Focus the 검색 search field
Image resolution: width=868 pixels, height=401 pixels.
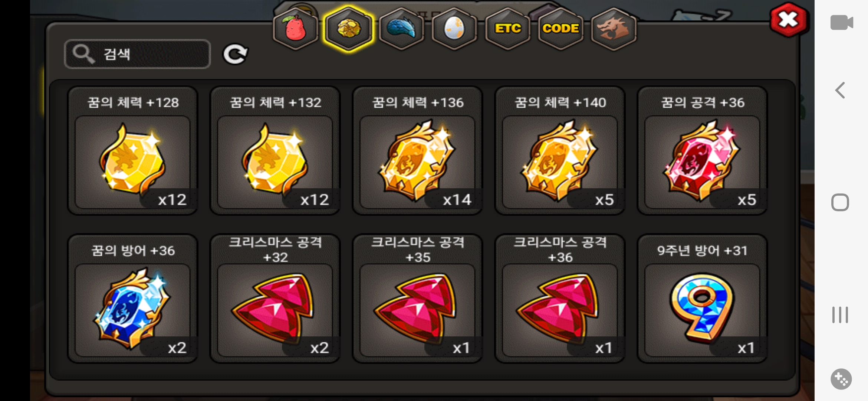pyautogui.click(x=138, y=54)
